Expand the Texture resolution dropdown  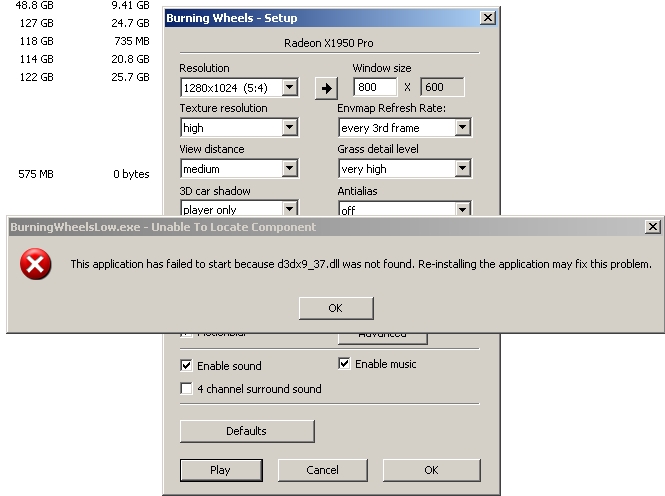[289, 128]
